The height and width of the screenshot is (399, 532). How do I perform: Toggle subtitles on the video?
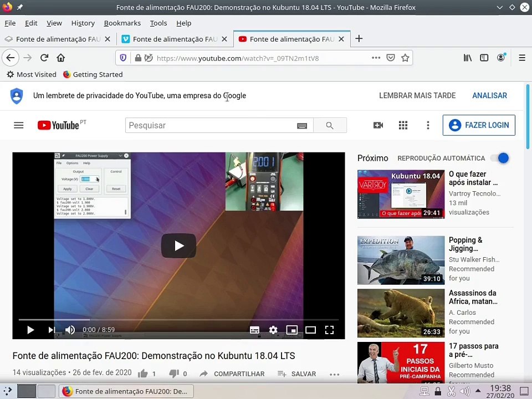point(254,330)
